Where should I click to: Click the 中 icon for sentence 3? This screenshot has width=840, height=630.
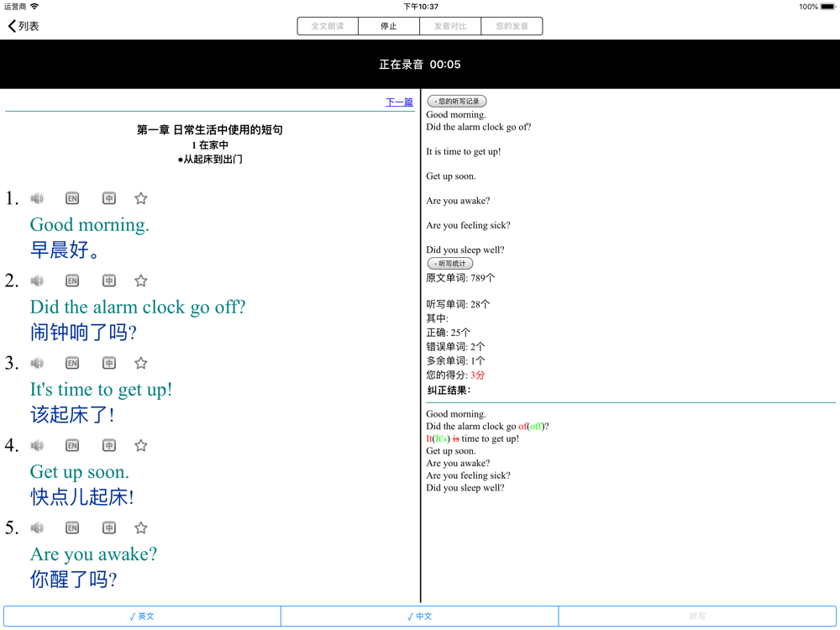coord(109,363)
